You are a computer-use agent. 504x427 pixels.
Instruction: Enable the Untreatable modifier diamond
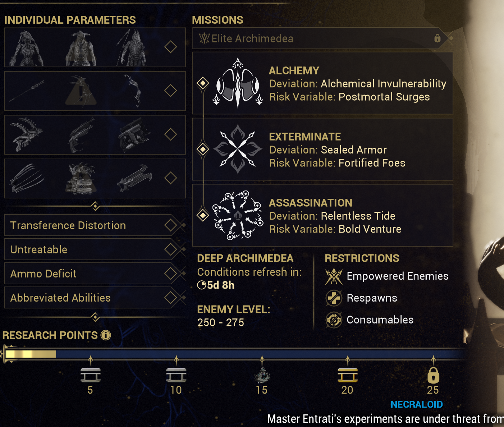[170, 249]
